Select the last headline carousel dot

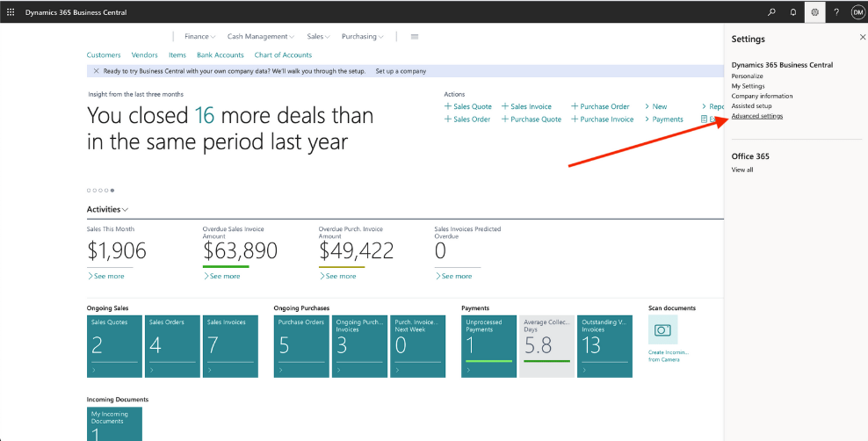(112, 190)
